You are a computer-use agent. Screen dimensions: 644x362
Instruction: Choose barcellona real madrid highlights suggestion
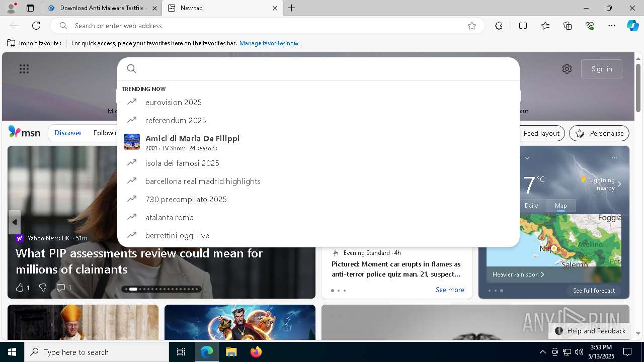318,181
